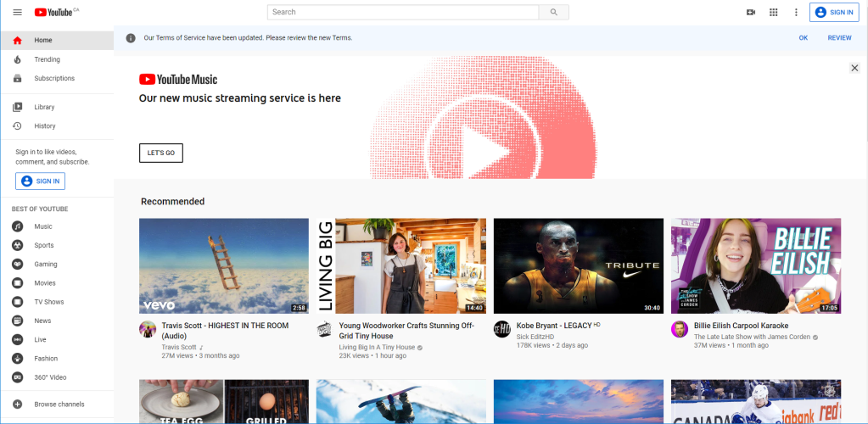Open watch History in sidebar
The height and width of the screenshot is (424, 868).
(x=44, y=126)
